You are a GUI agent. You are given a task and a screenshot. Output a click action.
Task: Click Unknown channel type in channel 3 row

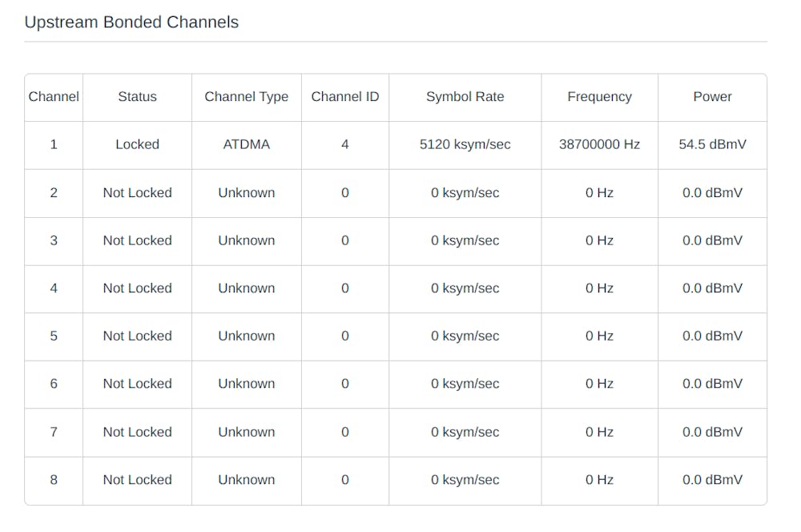pyautogui.click(x=246, y=240)
